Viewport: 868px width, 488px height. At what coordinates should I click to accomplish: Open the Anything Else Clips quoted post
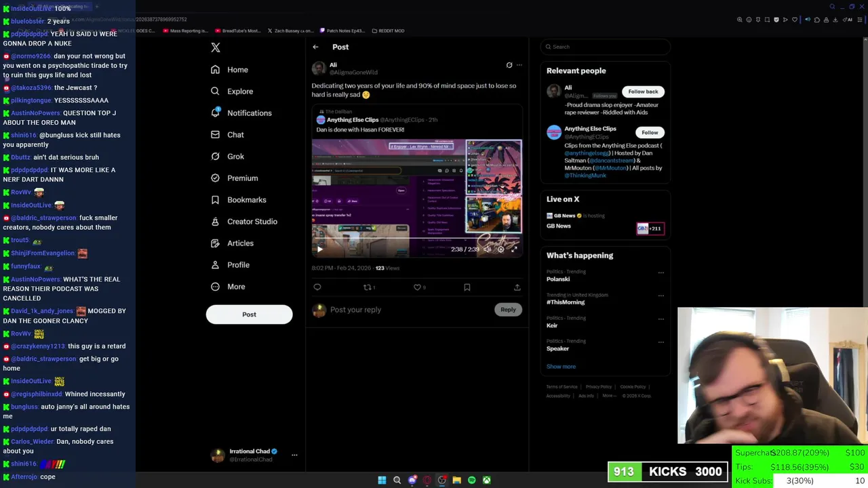(417, 182)
